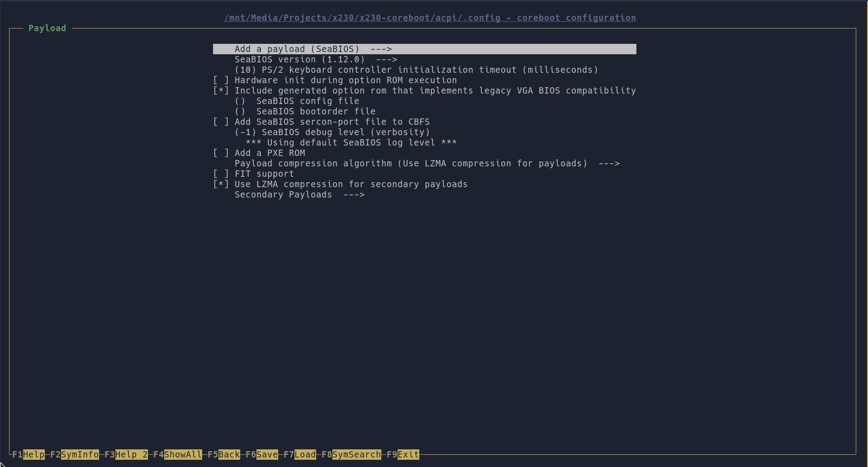Click the Using default SeaBIOS log level comment
The width and height of the screenshot is (868, 467).
click(351, 143)
